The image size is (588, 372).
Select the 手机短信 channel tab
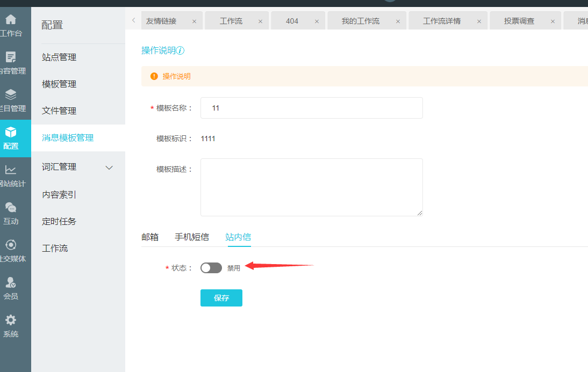[x=192, y=237]
